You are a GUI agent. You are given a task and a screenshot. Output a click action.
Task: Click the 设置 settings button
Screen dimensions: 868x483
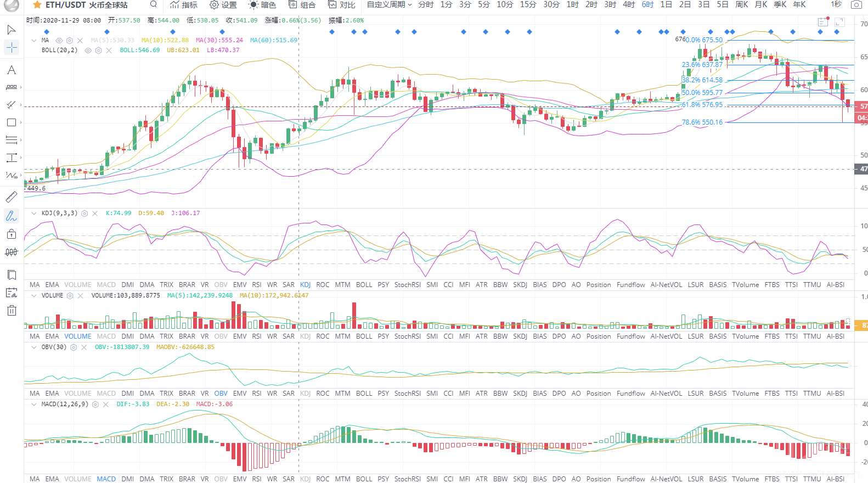[223, 5]
